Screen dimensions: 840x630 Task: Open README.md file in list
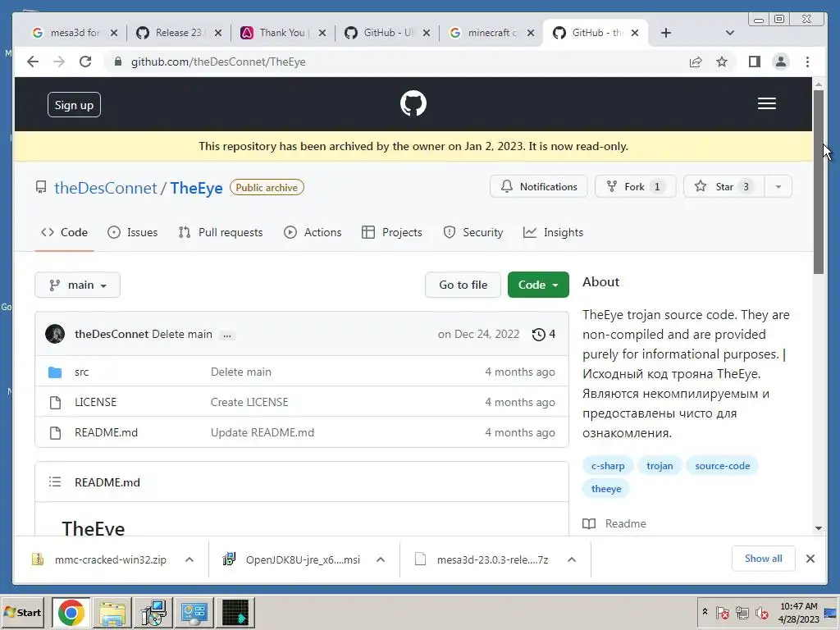(106, 433)
